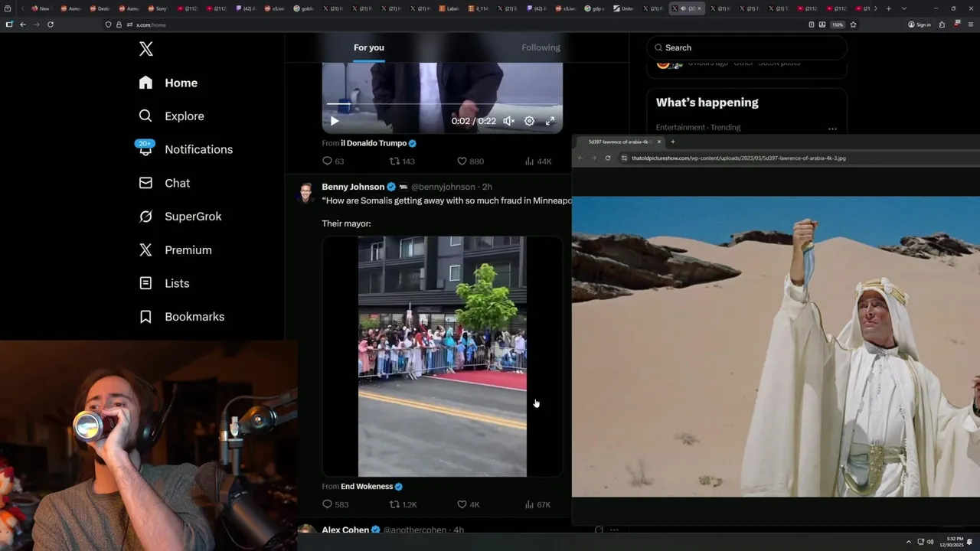The image size is (980, 551).
Task: Open SuperGrok from the sidebar
Action: pyautogui.click(x=180, y=217)
